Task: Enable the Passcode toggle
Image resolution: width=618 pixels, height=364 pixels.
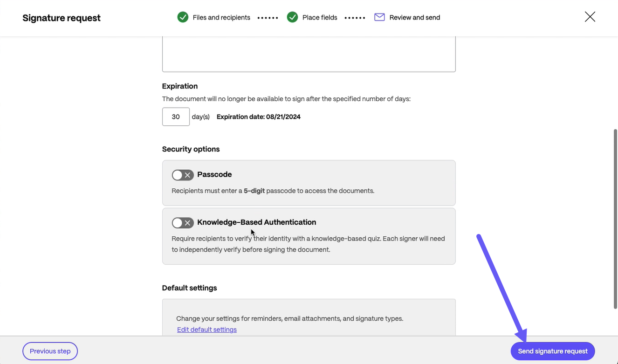Action: pyautogui.click(x=183, y=175)
